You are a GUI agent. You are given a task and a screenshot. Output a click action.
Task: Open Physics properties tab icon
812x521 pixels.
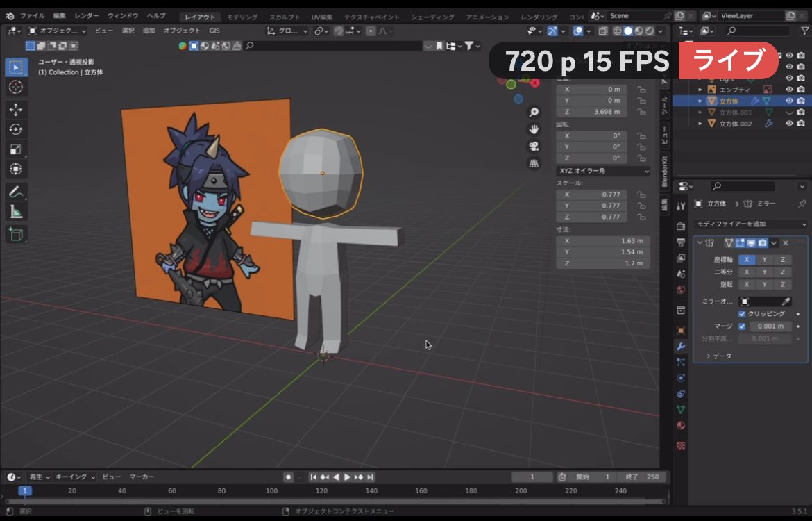click(681, 378)
